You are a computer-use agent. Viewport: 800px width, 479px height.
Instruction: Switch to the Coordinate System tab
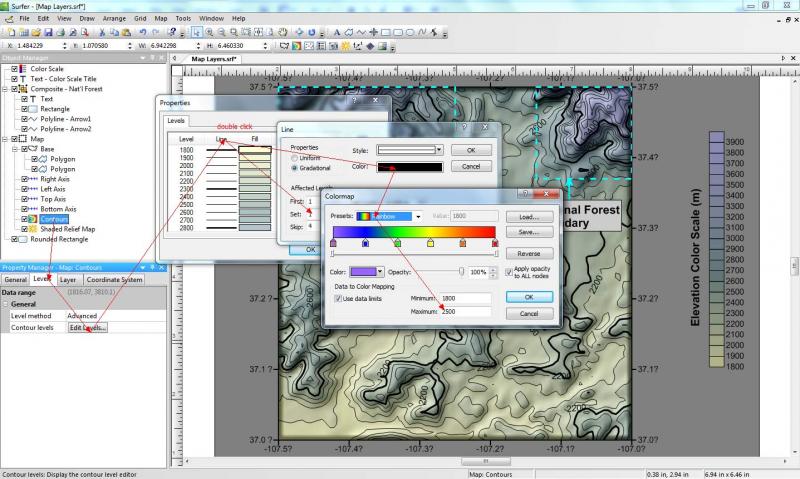[116, 280]
